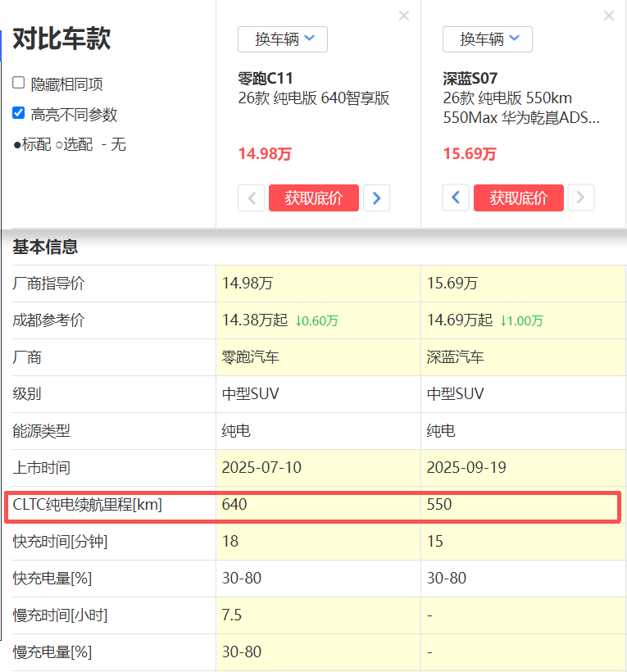The height and width of the screenshot is (672, 627).
Task: Select CLTC纯电续航里程[km] row label
Action: pos(88,505)
